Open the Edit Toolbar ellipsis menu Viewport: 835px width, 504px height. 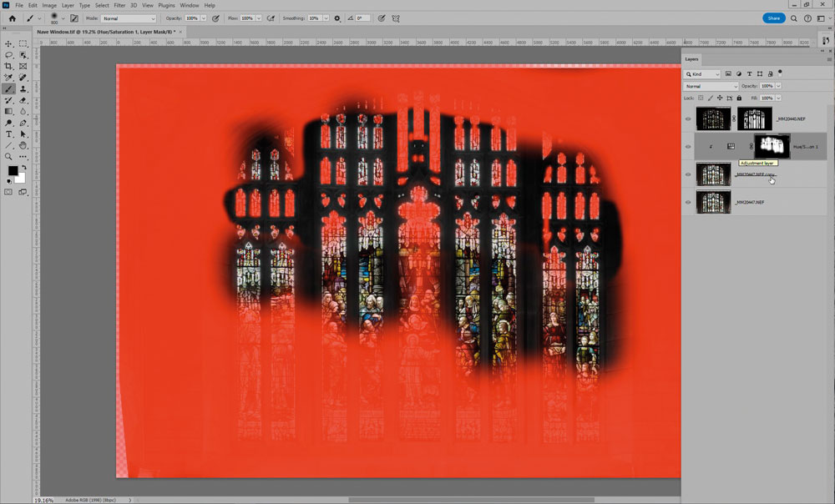23,157
